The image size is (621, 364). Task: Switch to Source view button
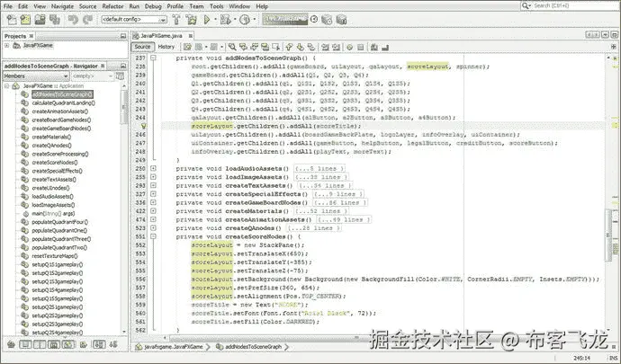tap(142, 47)
